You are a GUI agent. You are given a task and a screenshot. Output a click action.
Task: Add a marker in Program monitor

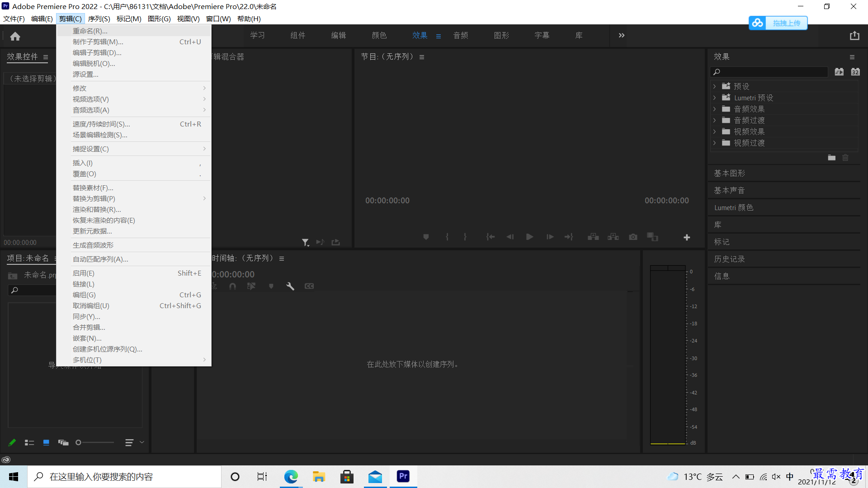(x=425, y=237)
